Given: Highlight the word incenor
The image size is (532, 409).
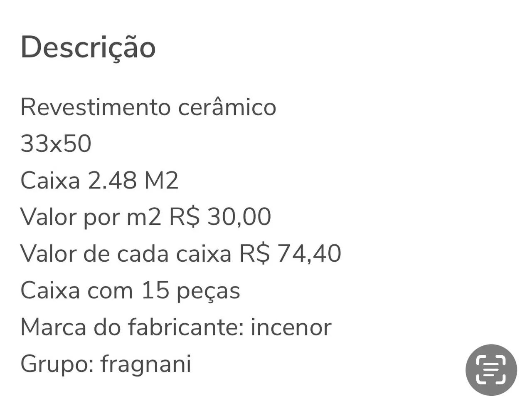Looking at the screenshot, I should (290, 327).
